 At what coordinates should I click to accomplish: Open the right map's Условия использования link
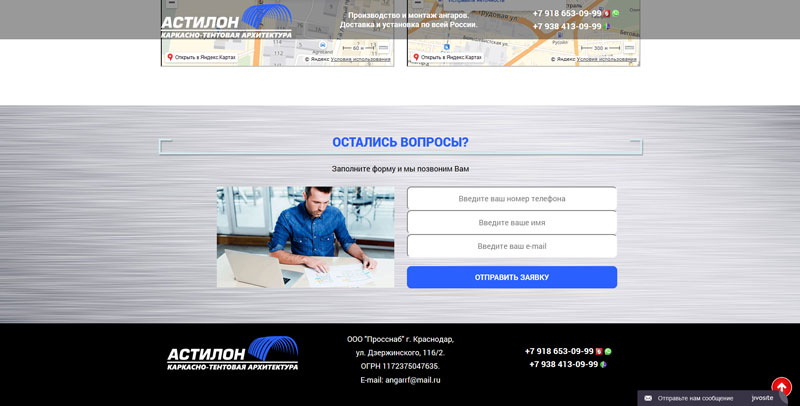point(607,59)
